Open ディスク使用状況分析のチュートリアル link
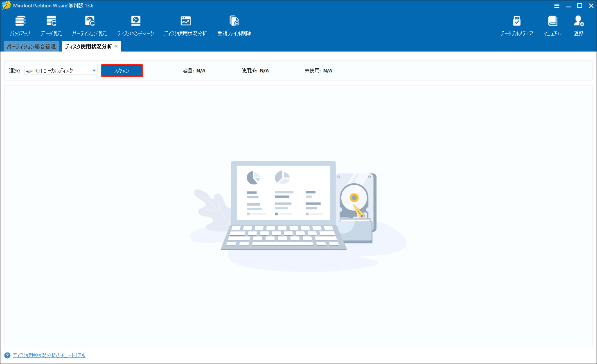Image resolution: width=597 pixels, height=364 pixels. [49, 355]
